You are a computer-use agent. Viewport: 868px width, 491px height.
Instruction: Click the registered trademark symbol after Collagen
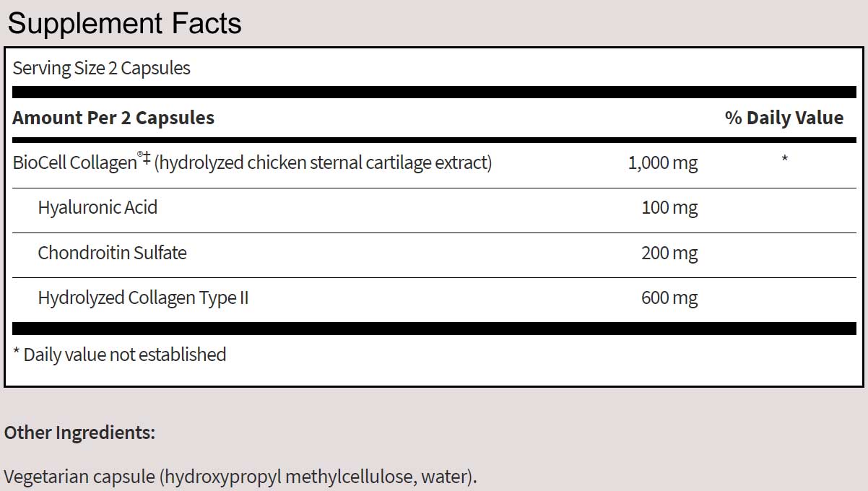tap(139, 157)
